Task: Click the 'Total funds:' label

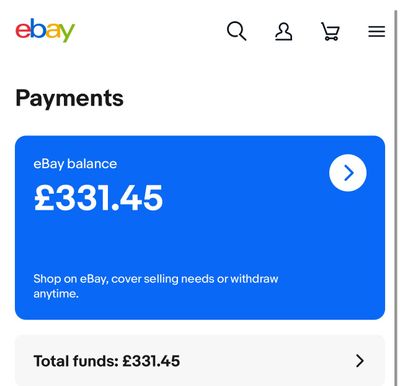Action: click(76, 361)
